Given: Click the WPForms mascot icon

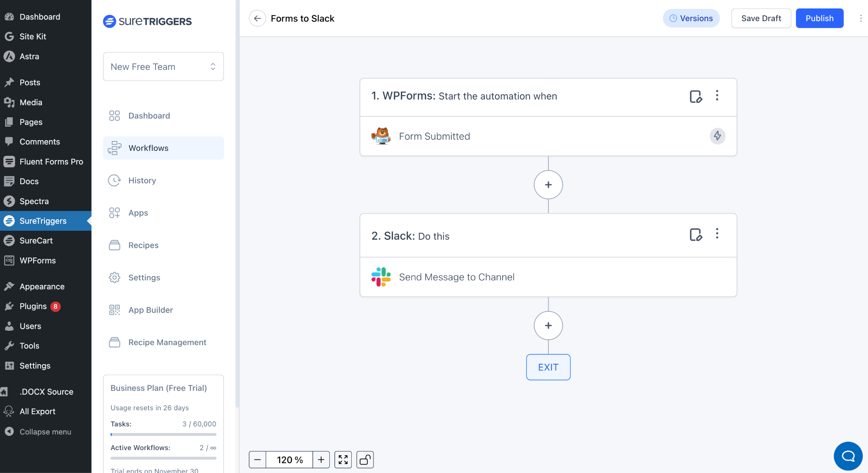Looking at the screenshot, I should pos(381,136).
